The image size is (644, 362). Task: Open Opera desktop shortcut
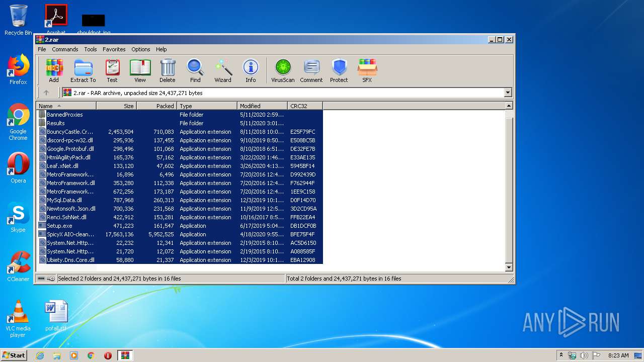point(18,167)
